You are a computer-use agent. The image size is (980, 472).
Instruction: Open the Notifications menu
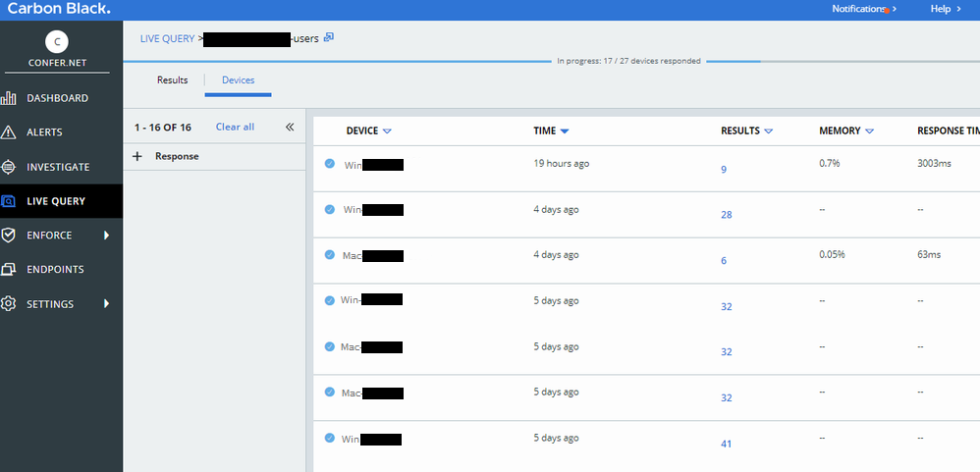pos(864,9)
